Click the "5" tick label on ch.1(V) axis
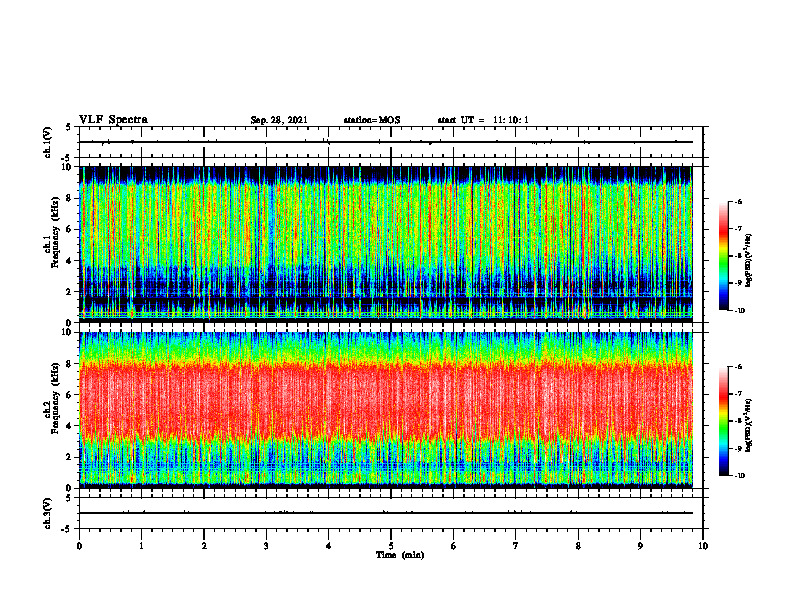Screen dimensions: 792x612 point(69,127)
